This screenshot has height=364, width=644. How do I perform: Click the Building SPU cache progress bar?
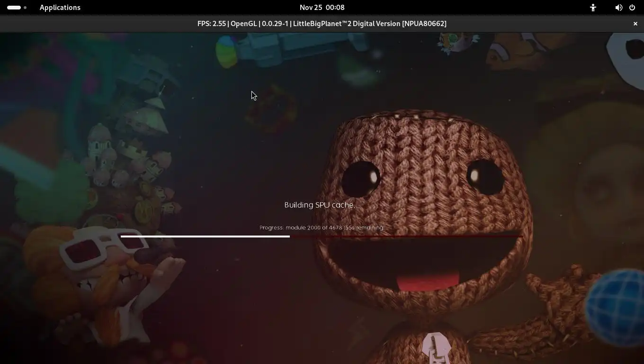click(322, 236)
